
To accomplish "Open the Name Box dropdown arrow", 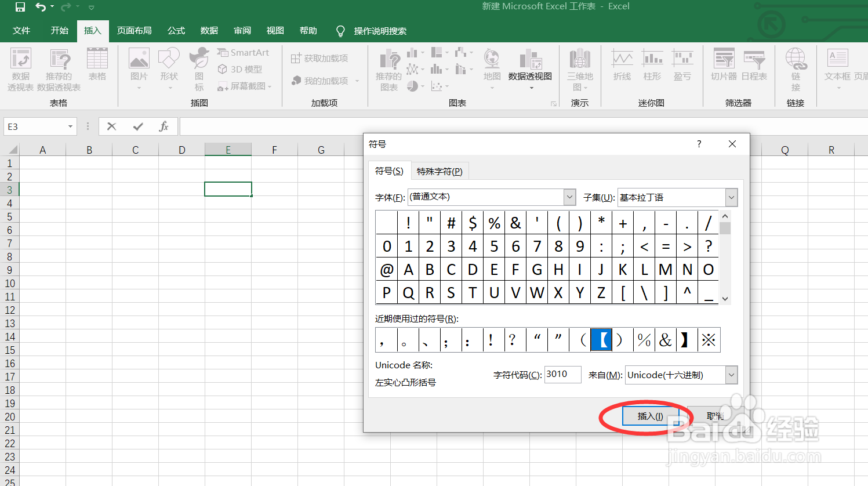I will (70, 126).
